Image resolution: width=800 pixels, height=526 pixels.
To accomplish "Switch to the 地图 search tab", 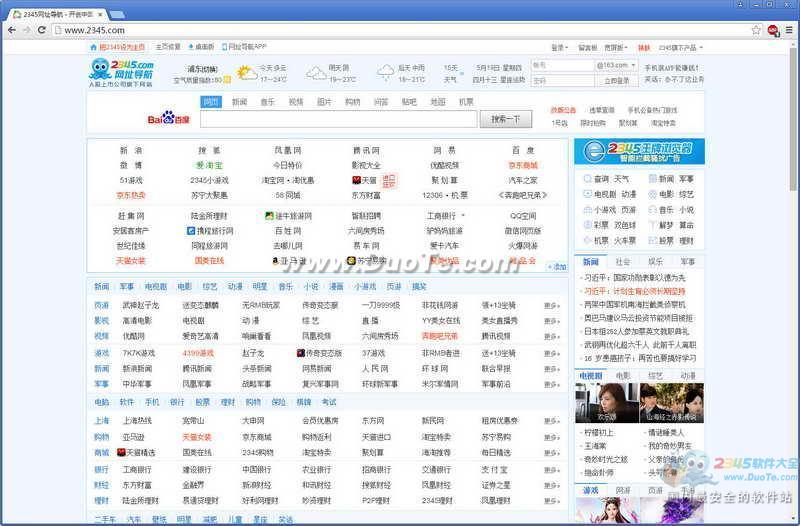I will (x=438, y=102).
